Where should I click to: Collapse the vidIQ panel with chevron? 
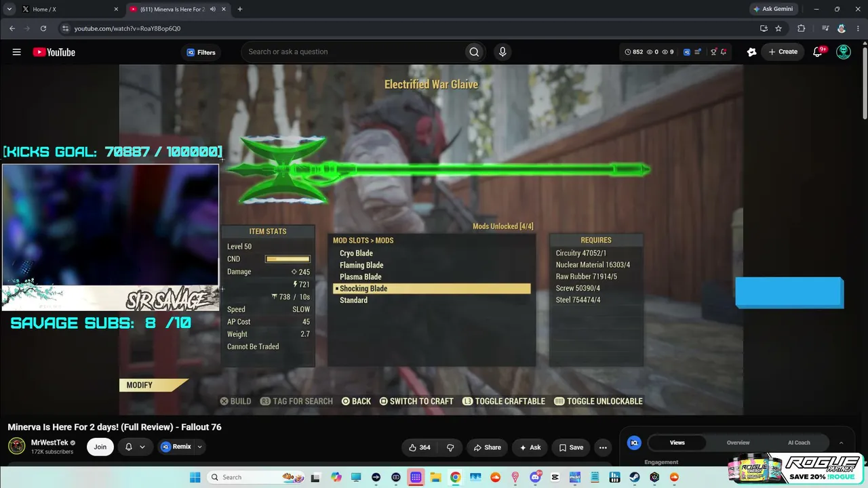pyautogui.click(x=841, y=443)
